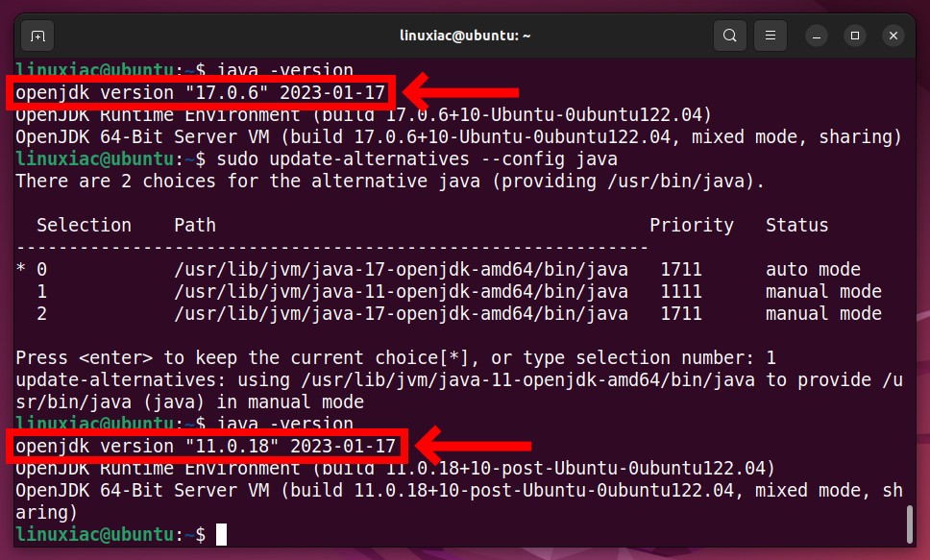Click the highlighted openjdk version 17.0.6 line
Image resolution: width=930 pixels, height=560 pixels.
(201, 92)
